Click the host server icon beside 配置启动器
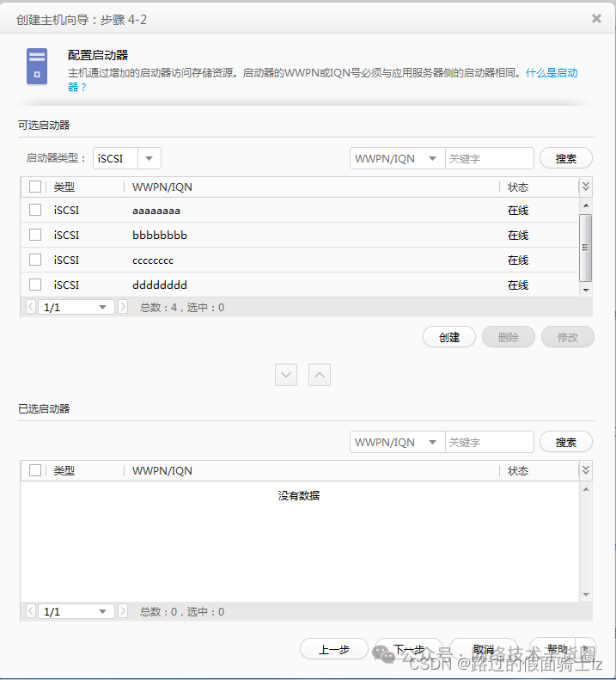The image size is (616, 680). pyautogui.click(x=37, y=66)
